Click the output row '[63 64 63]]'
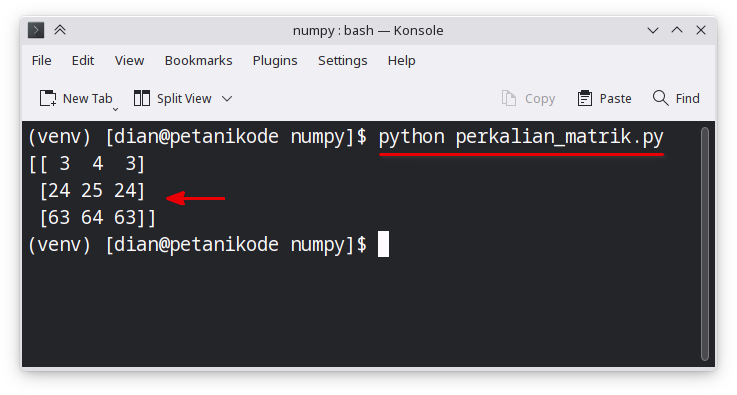 [98, 218]
